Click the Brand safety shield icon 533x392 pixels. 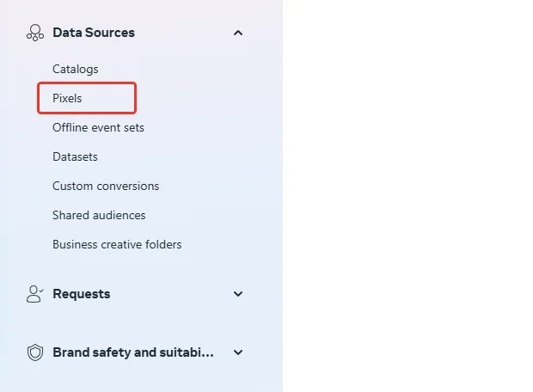click(34, 352)
